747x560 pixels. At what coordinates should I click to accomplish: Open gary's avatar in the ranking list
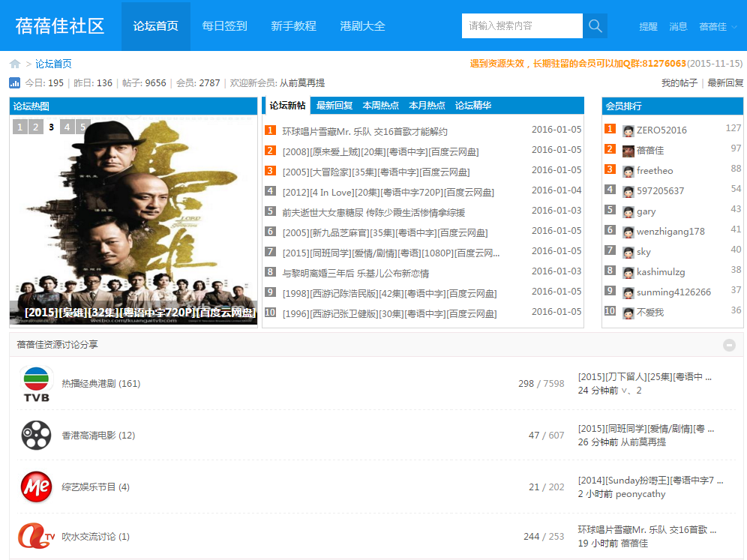point(628,211)
